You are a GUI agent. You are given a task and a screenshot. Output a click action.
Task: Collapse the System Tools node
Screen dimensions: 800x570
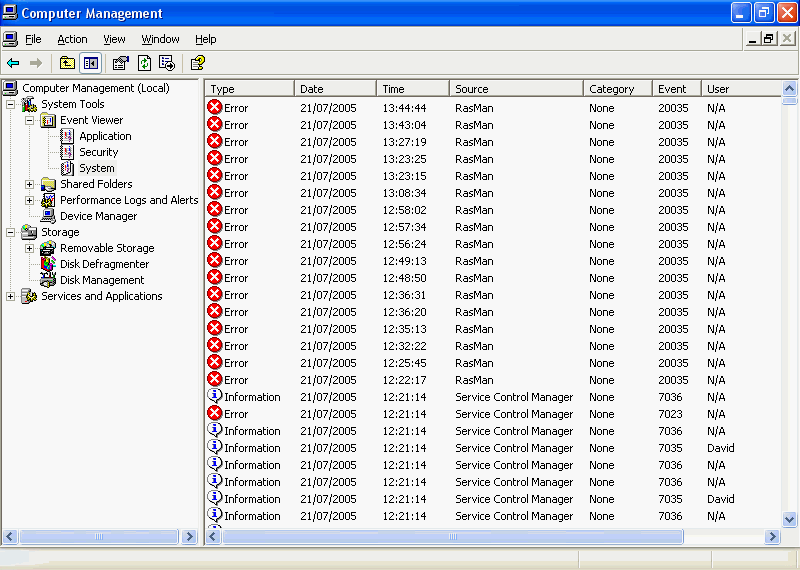[10, 105]
